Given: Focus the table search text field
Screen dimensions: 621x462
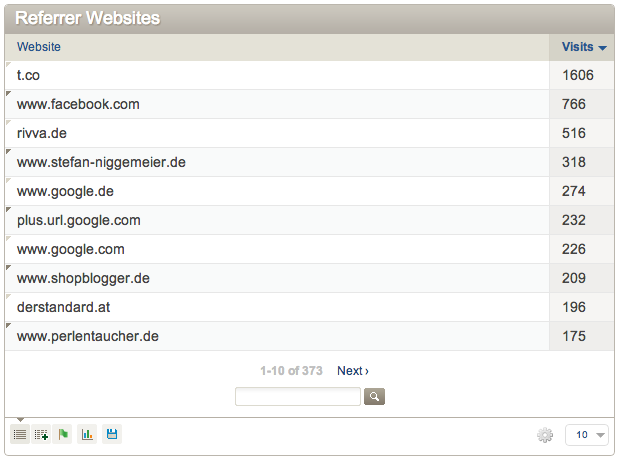Looking at the screenshot, I should click(x=298, y=396).
